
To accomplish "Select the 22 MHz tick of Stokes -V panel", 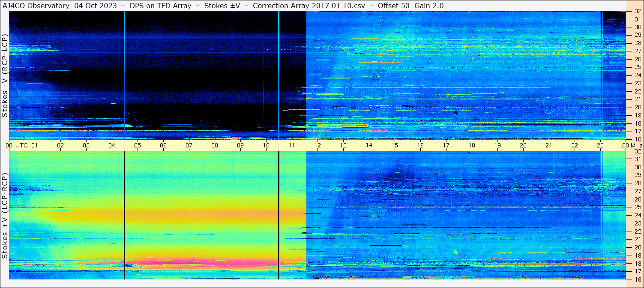I will [637, 91].
